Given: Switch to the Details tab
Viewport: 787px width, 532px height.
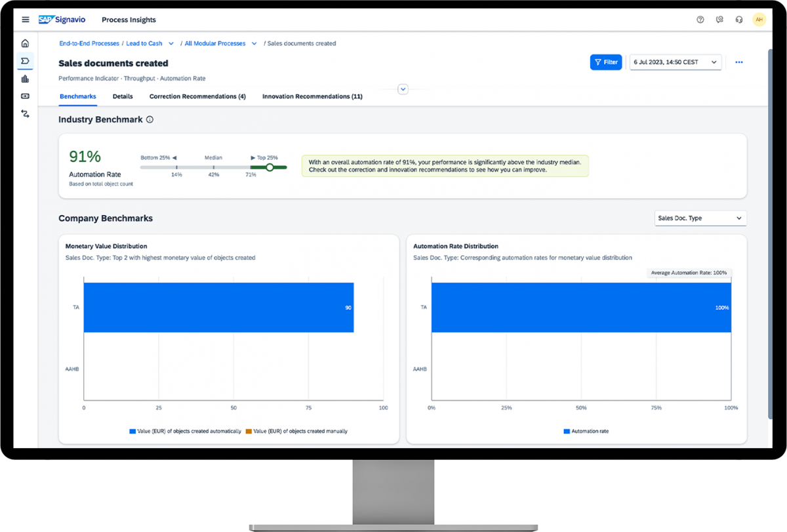Looking at the screenshot, I should pyautogui.click(x=123, y=96).
